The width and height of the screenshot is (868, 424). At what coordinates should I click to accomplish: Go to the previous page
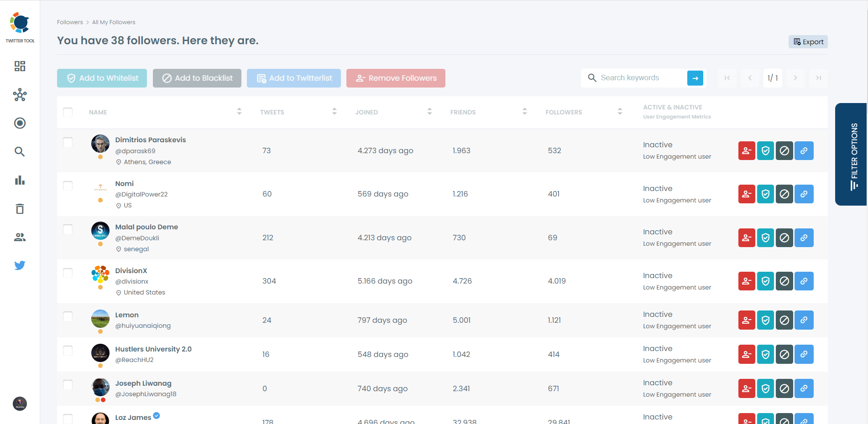[x=750, y=78]
